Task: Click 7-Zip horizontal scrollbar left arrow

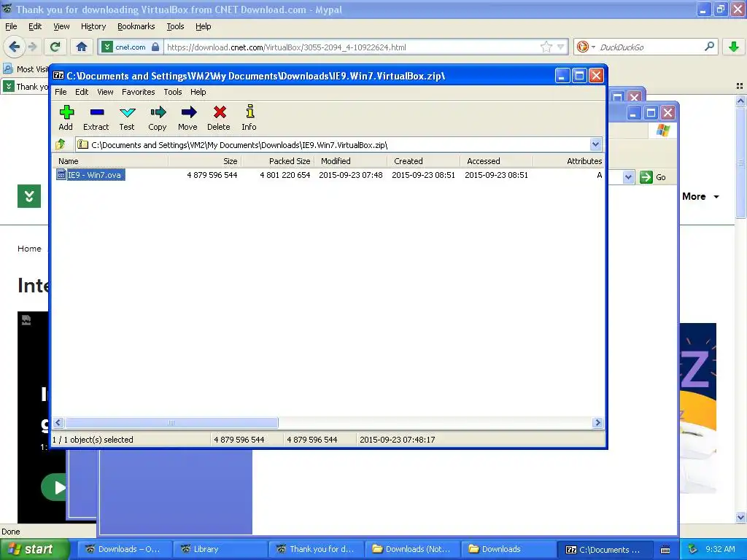Action: point(58,423)
